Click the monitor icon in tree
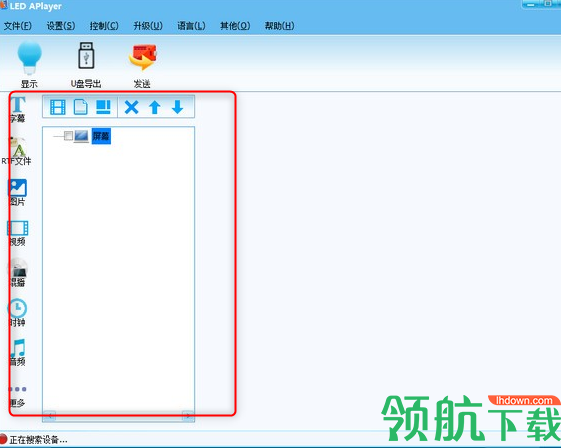Screen dimensions: 561x448 coord(82,136)
